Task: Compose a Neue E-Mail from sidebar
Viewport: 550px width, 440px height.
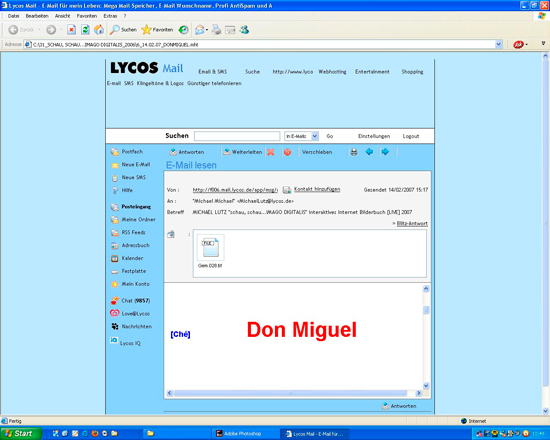Action: pyautogui.click(x=130, y=165)
